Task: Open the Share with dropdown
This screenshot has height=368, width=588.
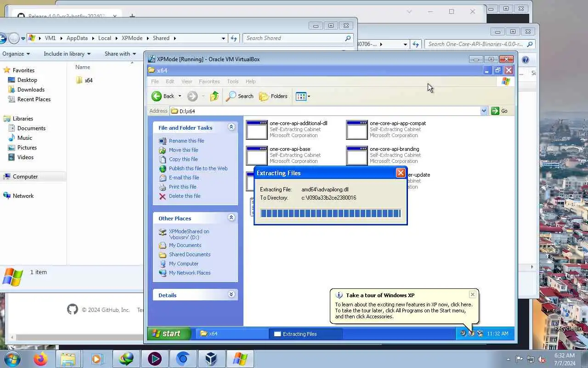Action: tap(120, 54)
